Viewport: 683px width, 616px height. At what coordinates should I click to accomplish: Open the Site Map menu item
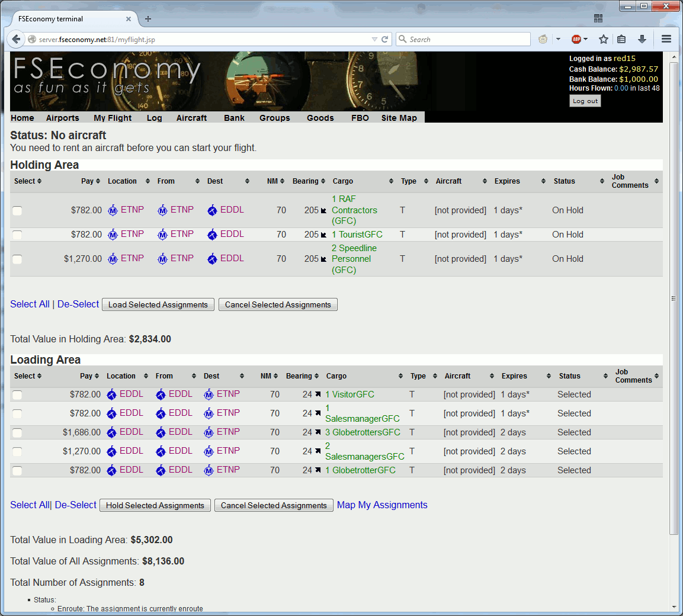point(399,118)
